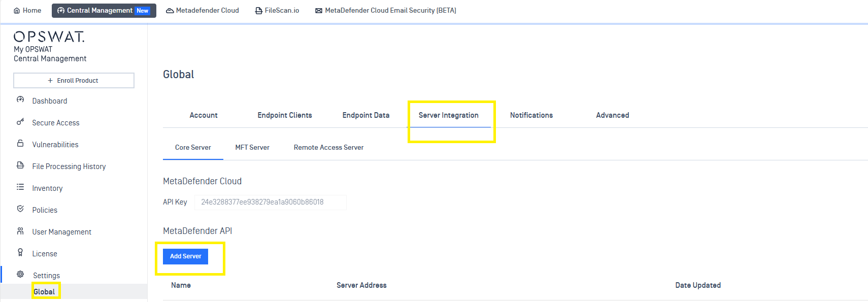This screenshot has height=302, width=868.
Task: Click the Vulnerabilities lock icon
Action: (20, 144)
